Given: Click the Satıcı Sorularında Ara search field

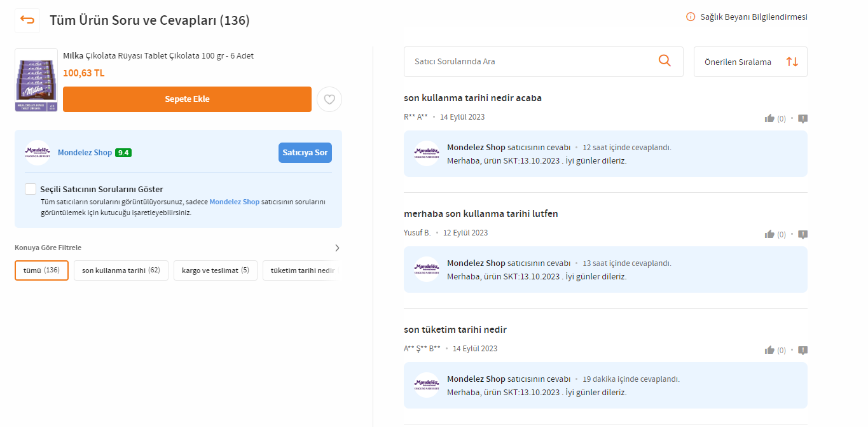Looking at the screenshot, I should pyautogui.click(x=544, y=62).
